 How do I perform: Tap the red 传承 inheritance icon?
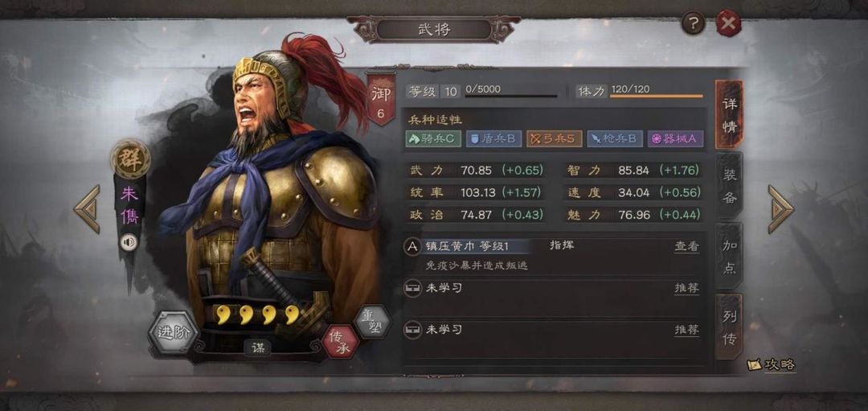[x=341, y=341]
